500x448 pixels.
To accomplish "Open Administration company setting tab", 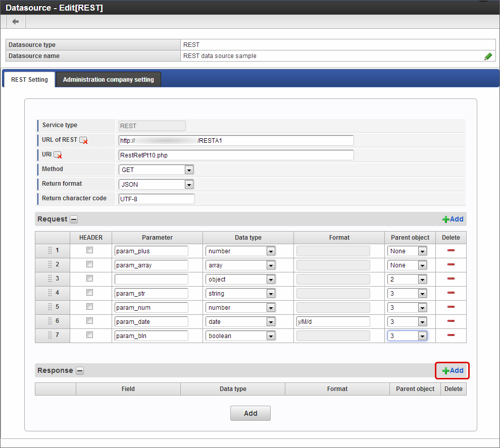I will tap(109, 80).
